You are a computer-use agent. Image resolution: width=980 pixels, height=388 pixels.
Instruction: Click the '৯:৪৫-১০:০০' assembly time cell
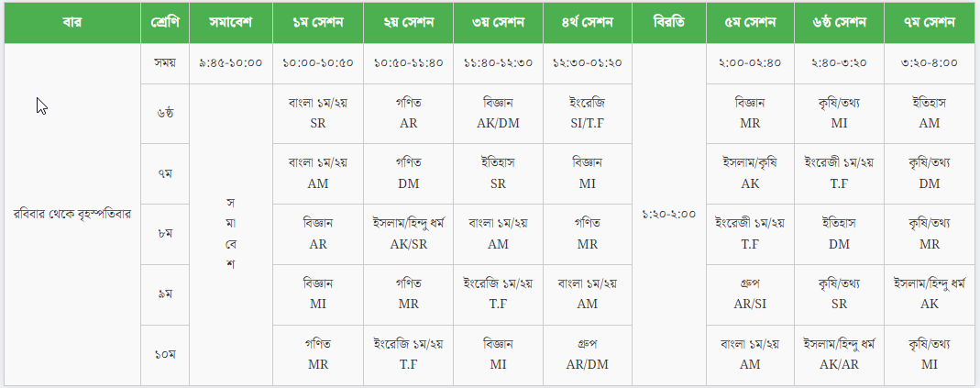(x=231, y=63)
